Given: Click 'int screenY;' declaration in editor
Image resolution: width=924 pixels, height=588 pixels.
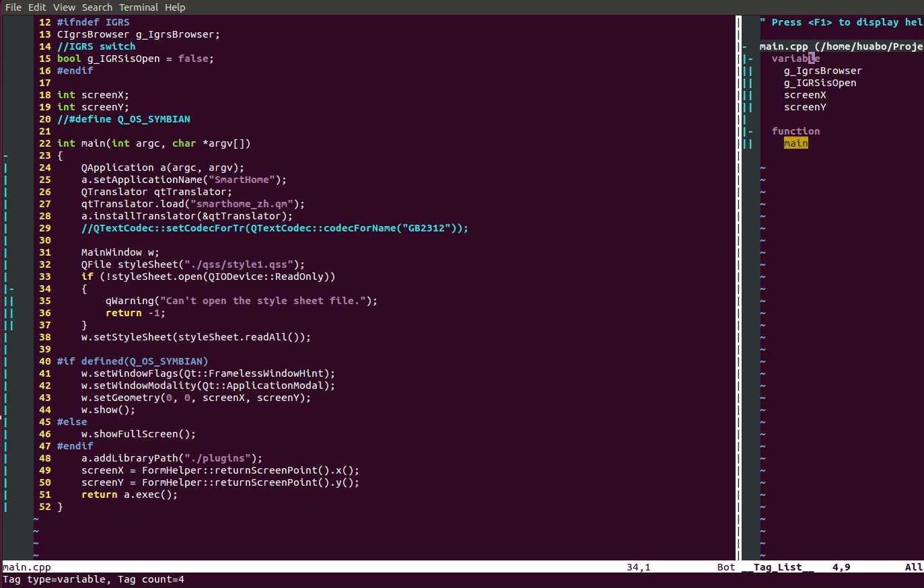Looking at the screenshot, I should point(93,107).
